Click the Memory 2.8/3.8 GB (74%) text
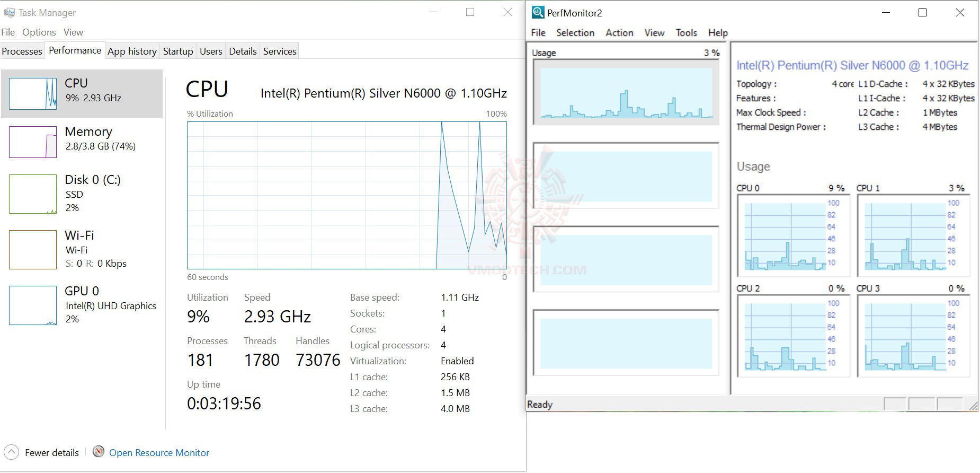Screen dimensions: 980x473 coord(101,146)
